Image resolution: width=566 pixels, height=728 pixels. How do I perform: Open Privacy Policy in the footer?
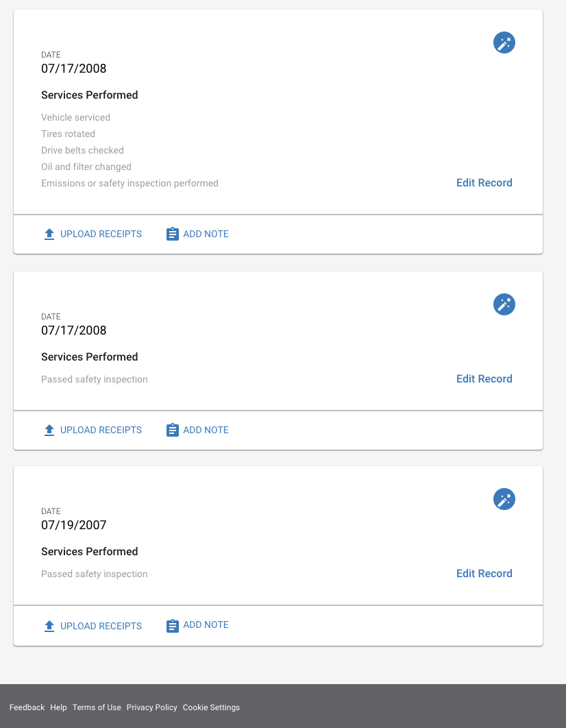coord(151,707)
